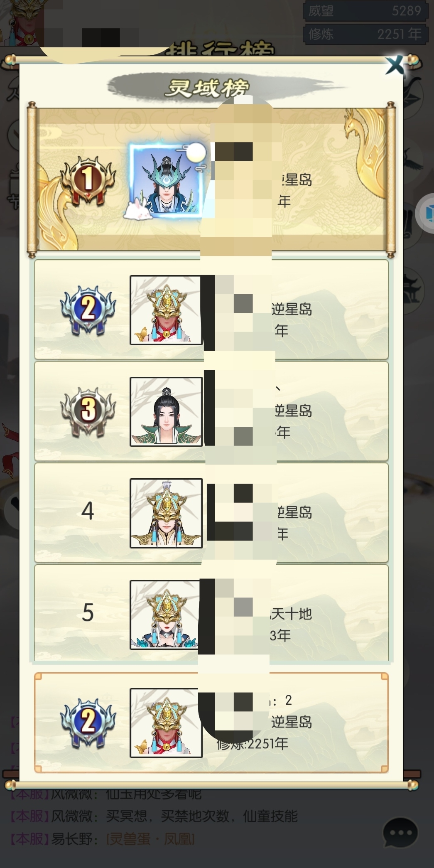Tap the 灵域榜 title banner
The image size is (434, 868).
208,87
